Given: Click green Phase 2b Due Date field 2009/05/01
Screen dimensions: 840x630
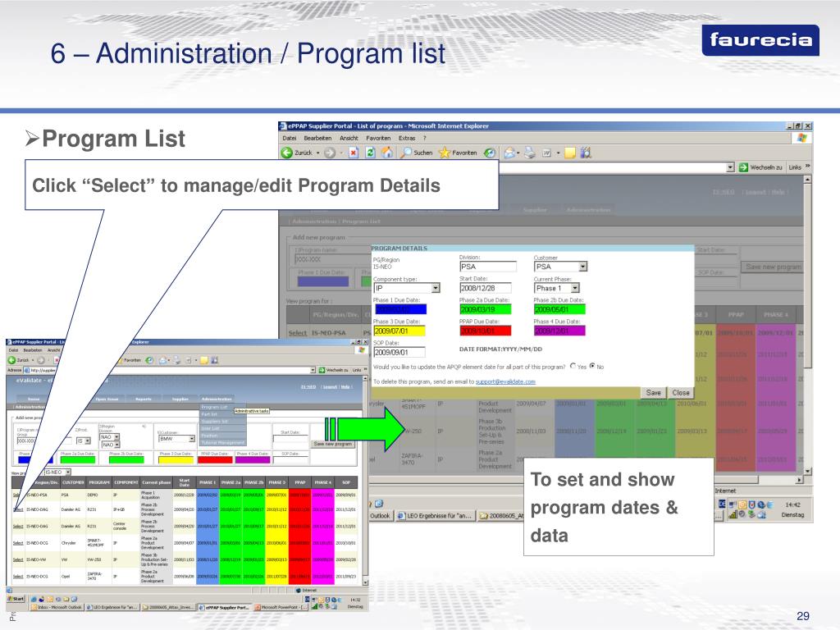Looking at the screenshot, I should pyautogui.click(x=559, y=309).
